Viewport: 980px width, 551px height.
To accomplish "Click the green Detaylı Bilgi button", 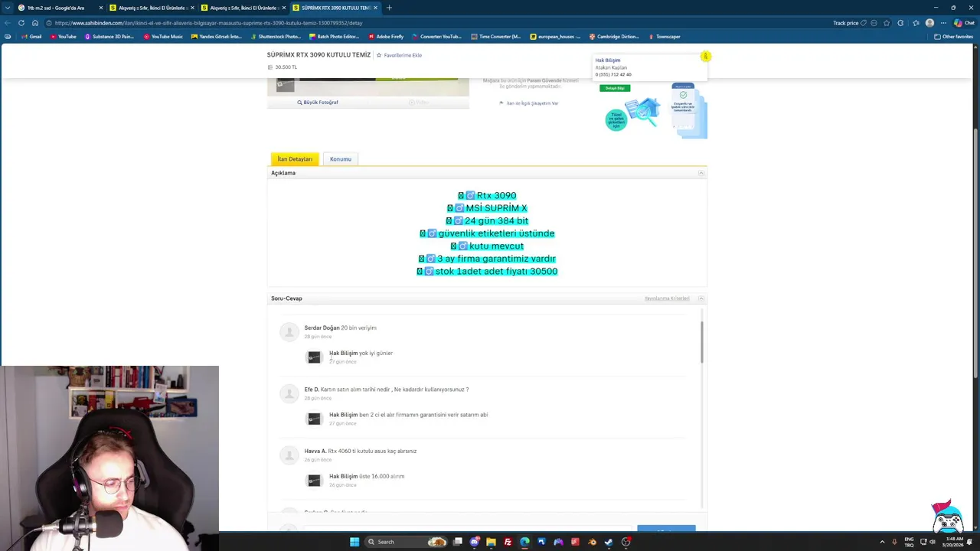I will click(615, 88).
